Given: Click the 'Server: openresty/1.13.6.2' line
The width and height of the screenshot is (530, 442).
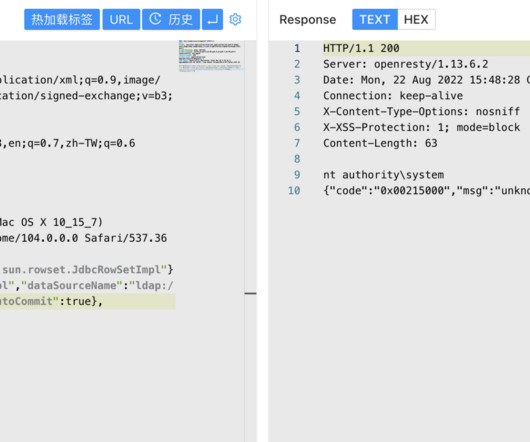Looking at the screenshot, I should (406, 64).
